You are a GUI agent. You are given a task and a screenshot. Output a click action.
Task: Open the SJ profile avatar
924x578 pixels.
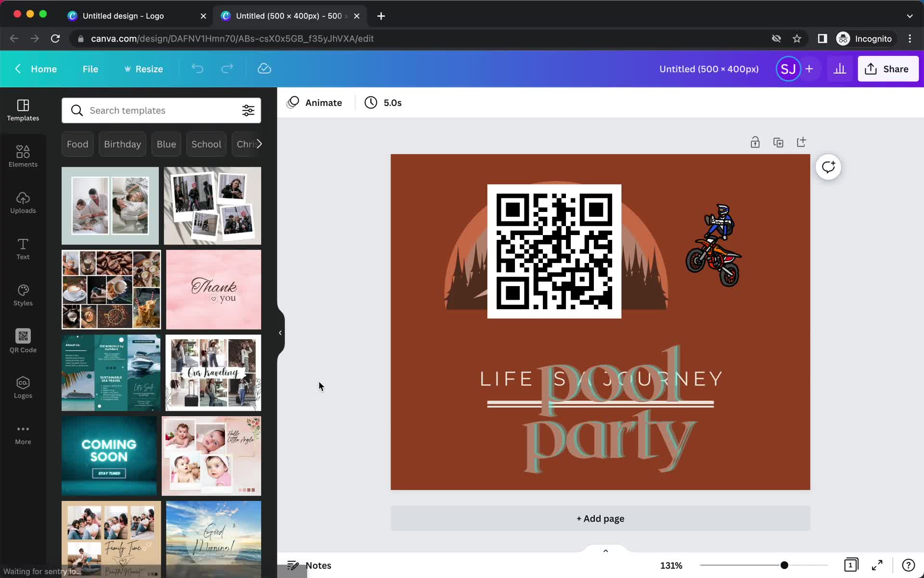(788, 69)
